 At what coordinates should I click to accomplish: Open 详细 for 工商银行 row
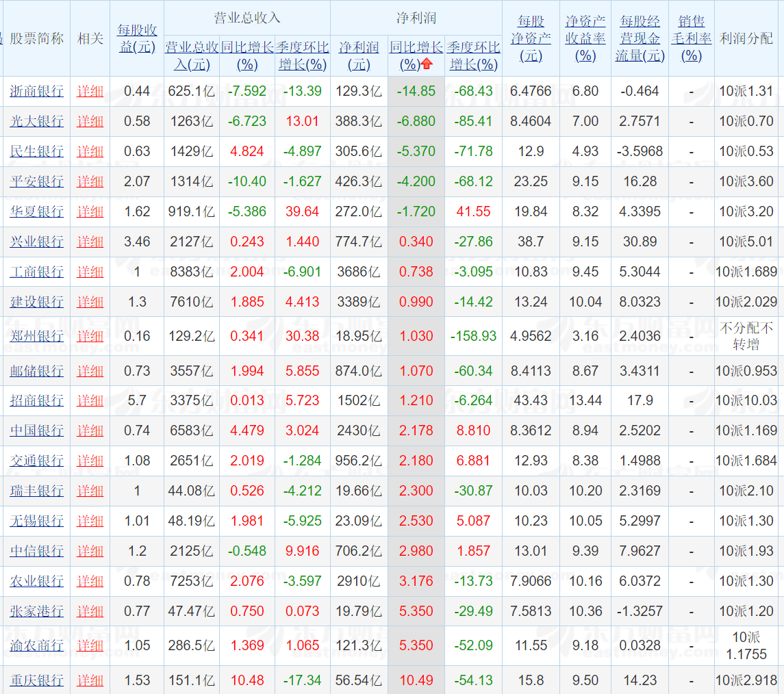point(90,272)
